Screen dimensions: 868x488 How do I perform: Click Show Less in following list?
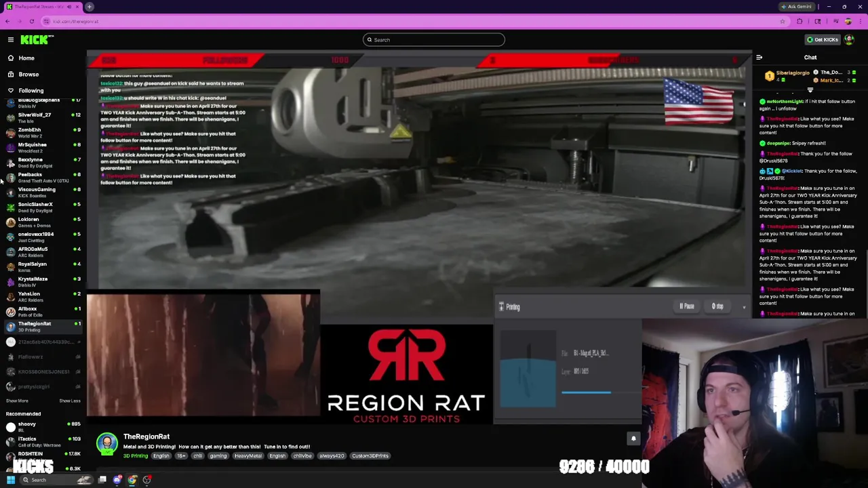(x=69, y=401)
